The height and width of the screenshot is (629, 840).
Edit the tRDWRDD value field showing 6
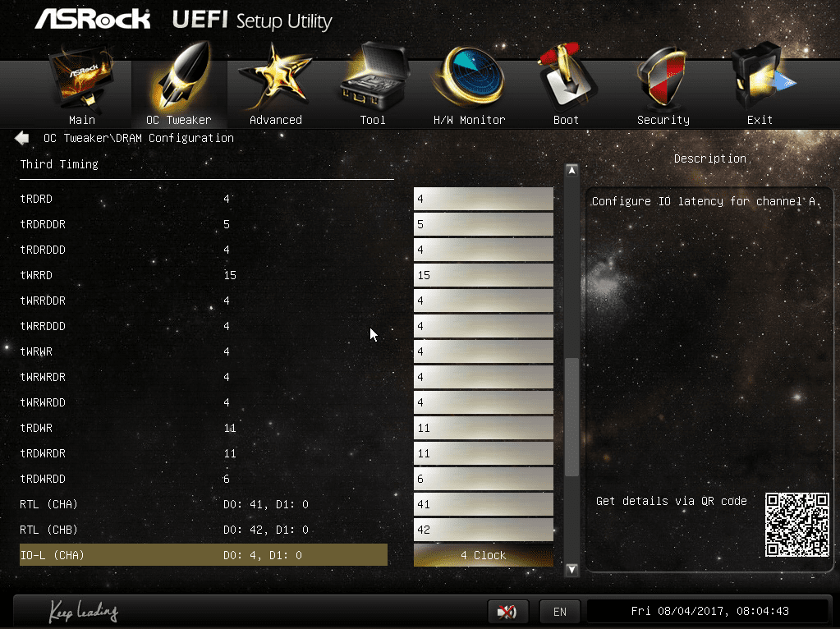pyautogui.click(x=483, y=479)
